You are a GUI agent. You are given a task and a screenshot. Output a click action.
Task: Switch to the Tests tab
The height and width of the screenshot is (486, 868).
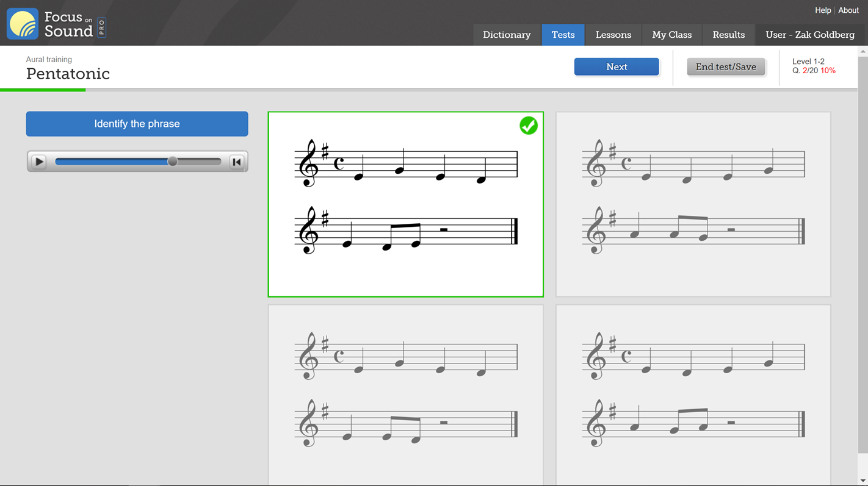pos(563,35)
